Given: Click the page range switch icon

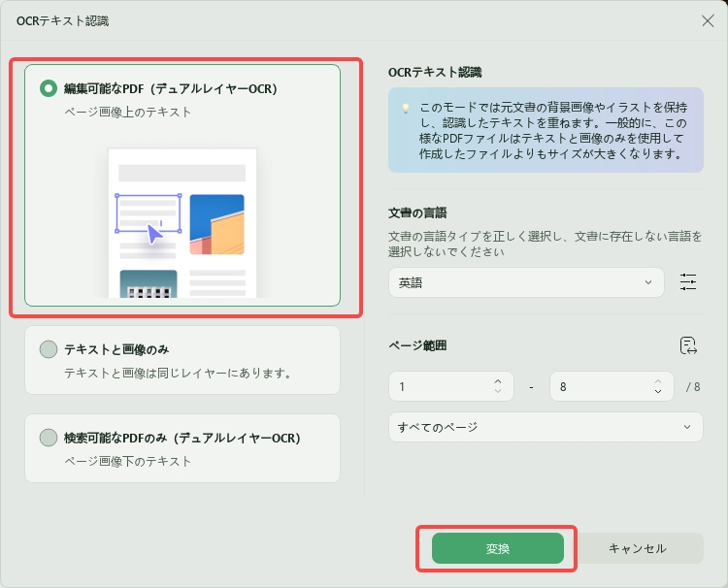Looking at the screenshot, I should [688, 345].
